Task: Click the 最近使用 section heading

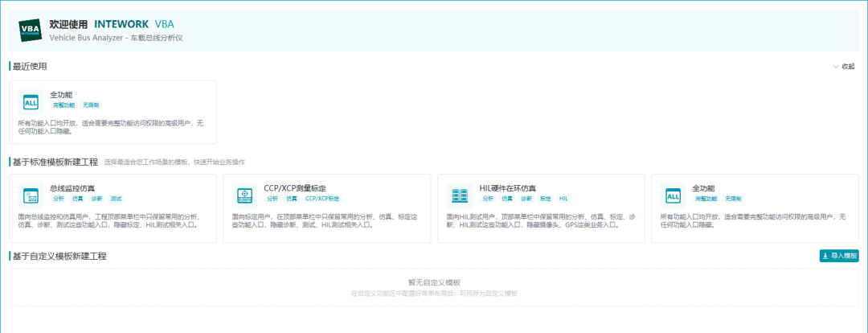Action: pyautogui.click(x=30, y=67)
